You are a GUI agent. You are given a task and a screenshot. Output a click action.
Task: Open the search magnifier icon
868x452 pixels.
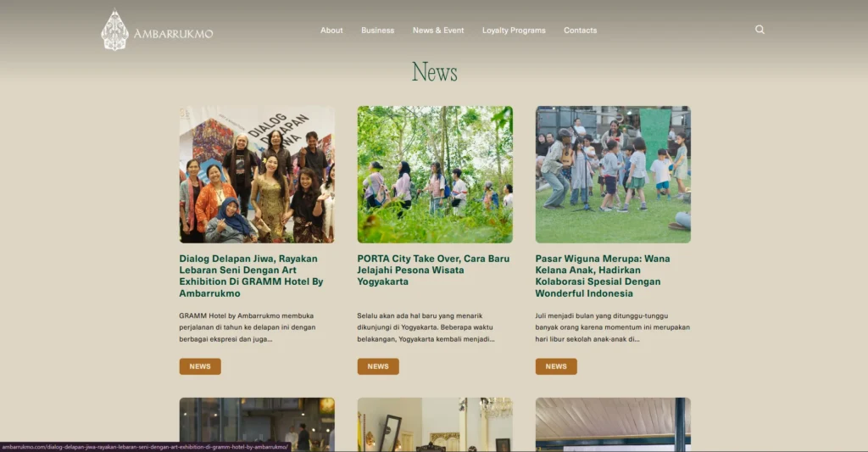(x=759, y=30)
